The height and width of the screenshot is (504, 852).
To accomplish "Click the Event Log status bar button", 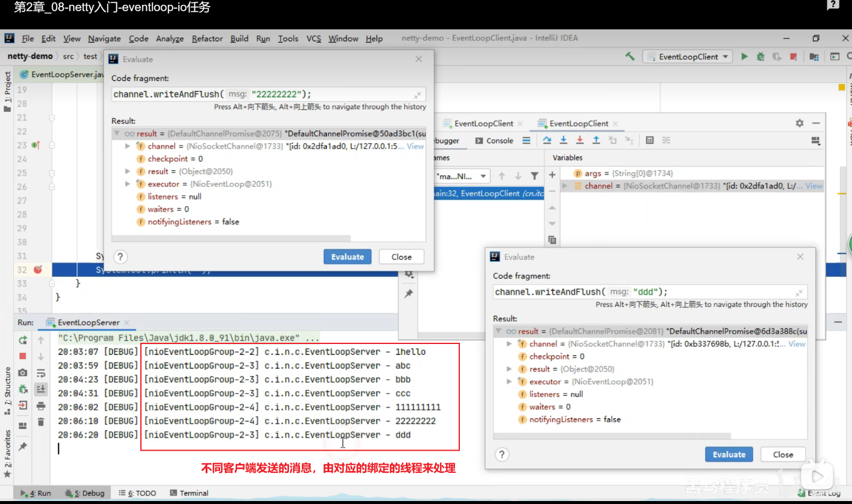I will click(x=820, y=493).
